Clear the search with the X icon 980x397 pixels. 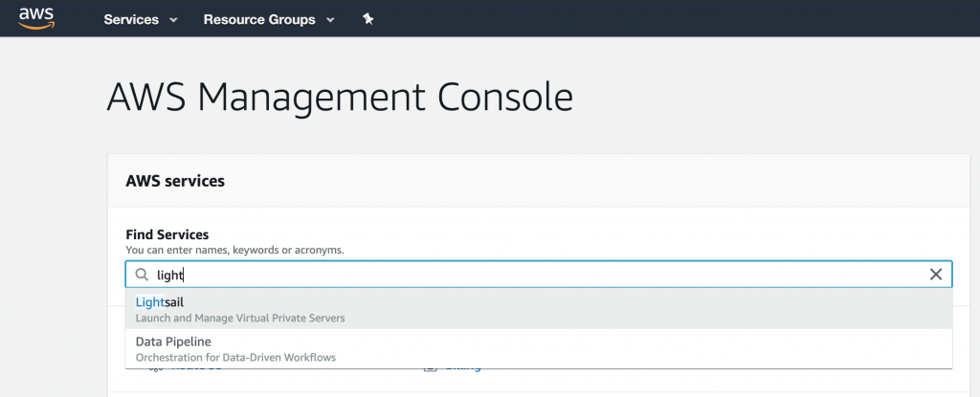936,275
